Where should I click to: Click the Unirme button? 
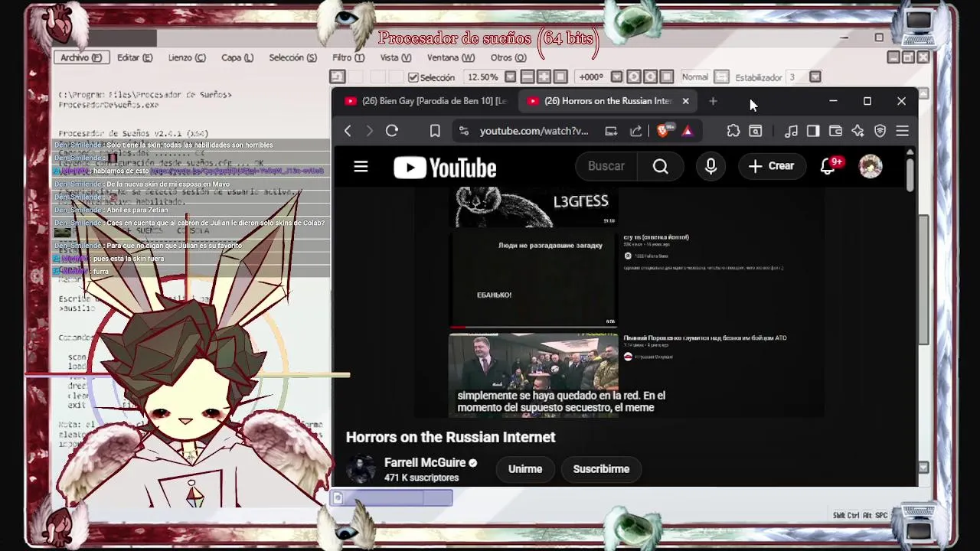[x=525, y=469]
